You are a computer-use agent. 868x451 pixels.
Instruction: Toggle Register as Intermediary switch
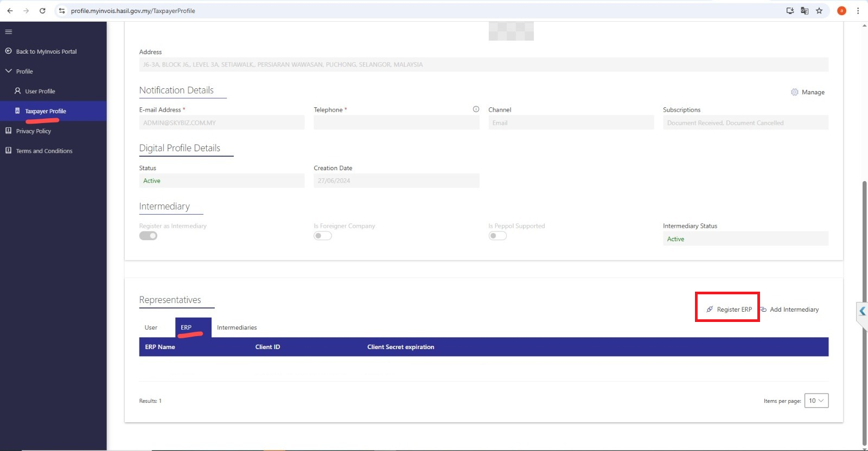pos(148,236)
